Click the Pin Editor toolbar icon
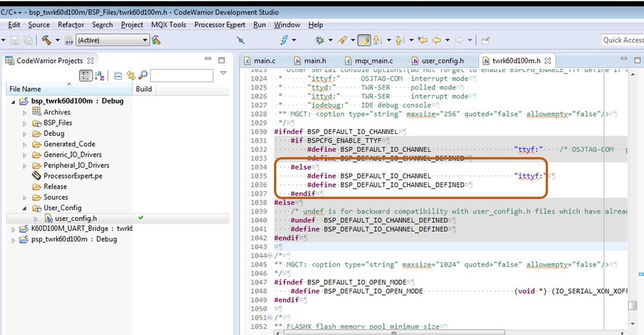 pos(485,40)
